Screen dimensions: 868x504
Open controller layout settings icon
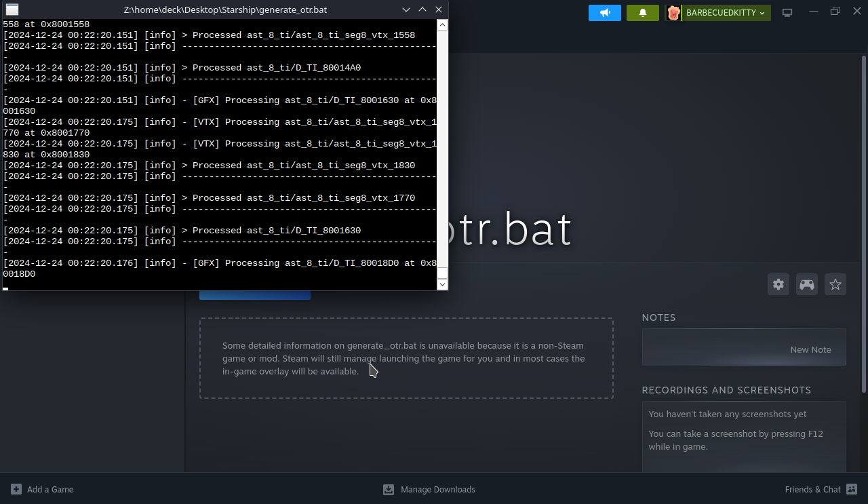[x=807, y=284]
